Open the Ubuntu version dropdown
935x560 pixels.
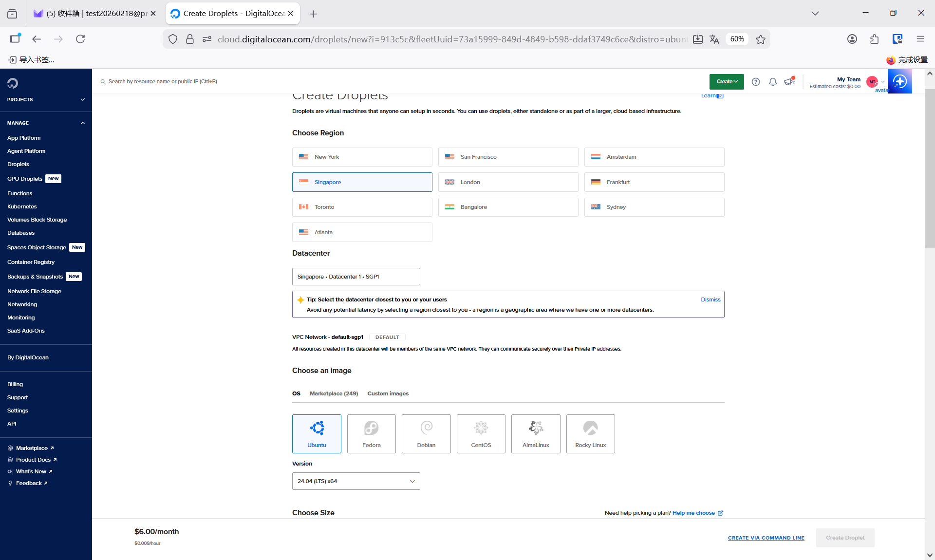click(x=356, y=481)
